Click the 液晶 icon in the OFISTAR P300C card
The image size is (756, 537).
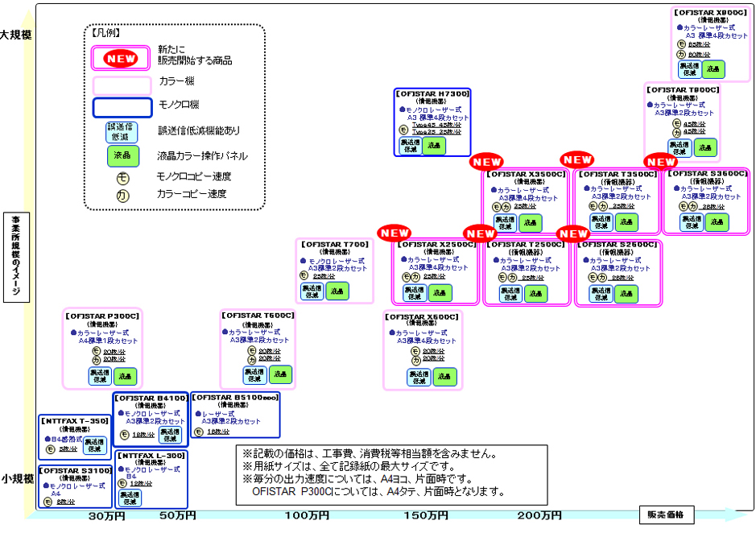click(126, 376)
